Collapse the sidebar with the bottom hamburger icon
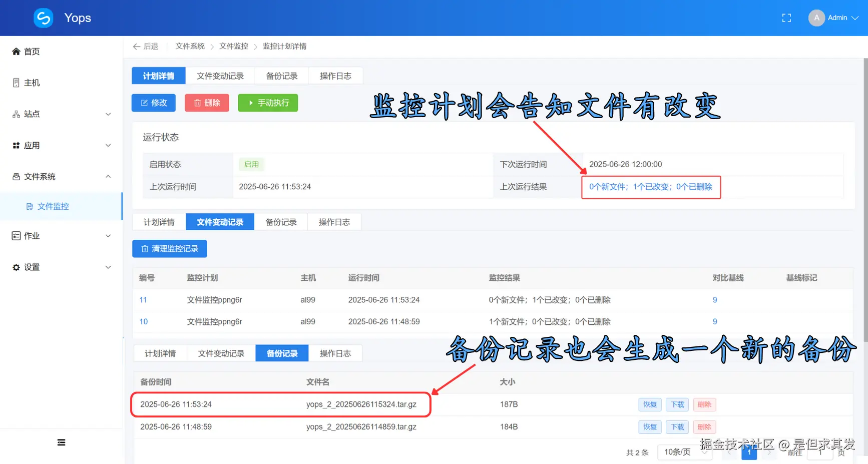 (61, 442)
